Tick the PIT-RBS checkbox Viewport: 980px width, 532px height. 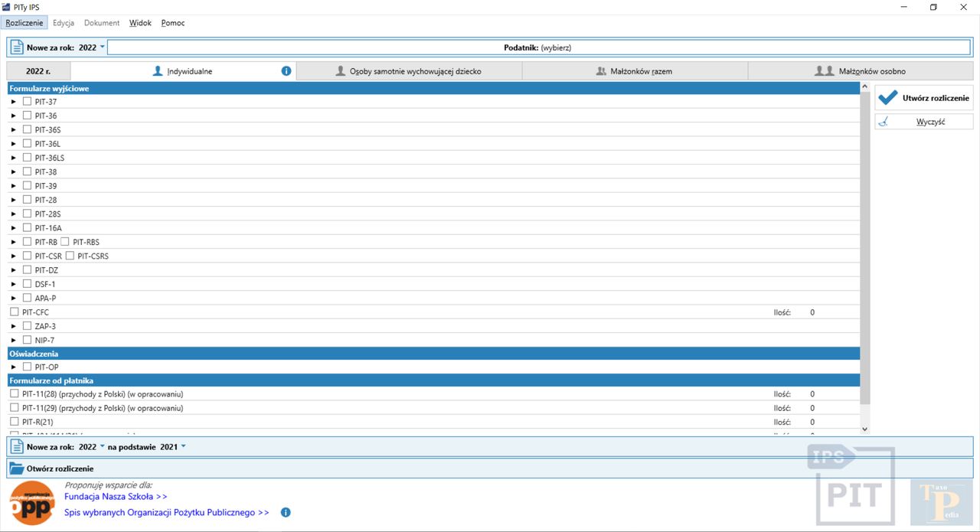pyautogui.click(x=65, y=242)
